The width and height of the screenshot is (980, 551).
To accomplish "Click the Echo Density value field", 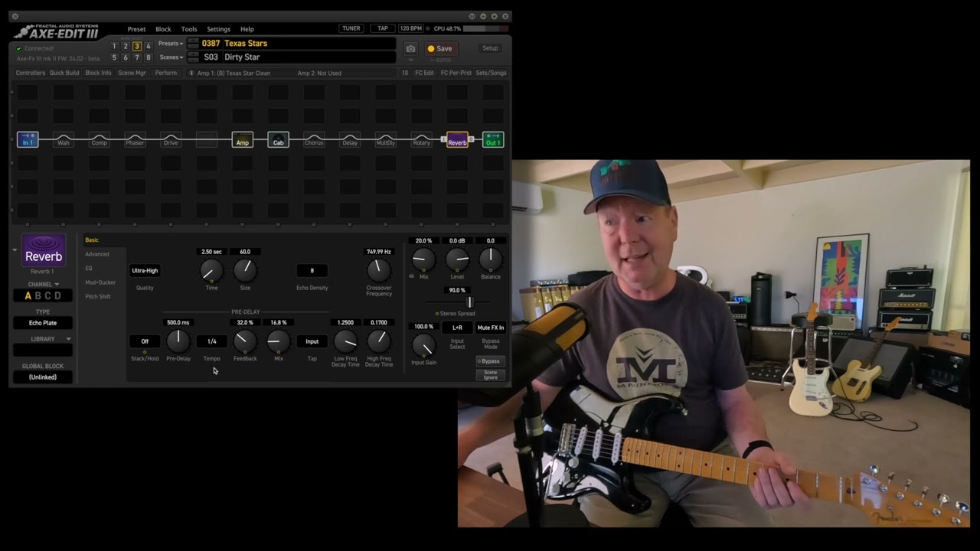I will tap(312, 270).
